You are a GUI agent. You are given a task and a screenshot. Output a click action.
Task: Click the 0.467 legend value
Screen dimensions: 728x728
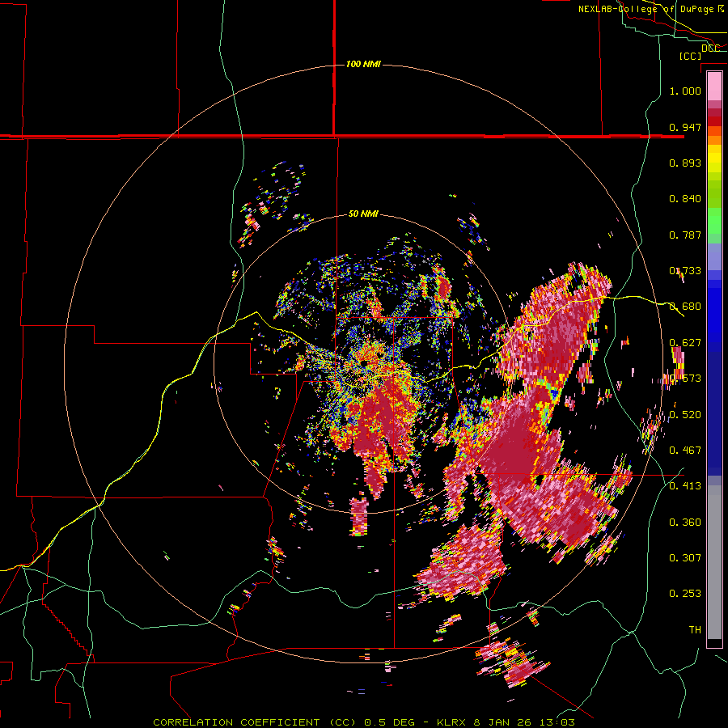coord(685,451)
